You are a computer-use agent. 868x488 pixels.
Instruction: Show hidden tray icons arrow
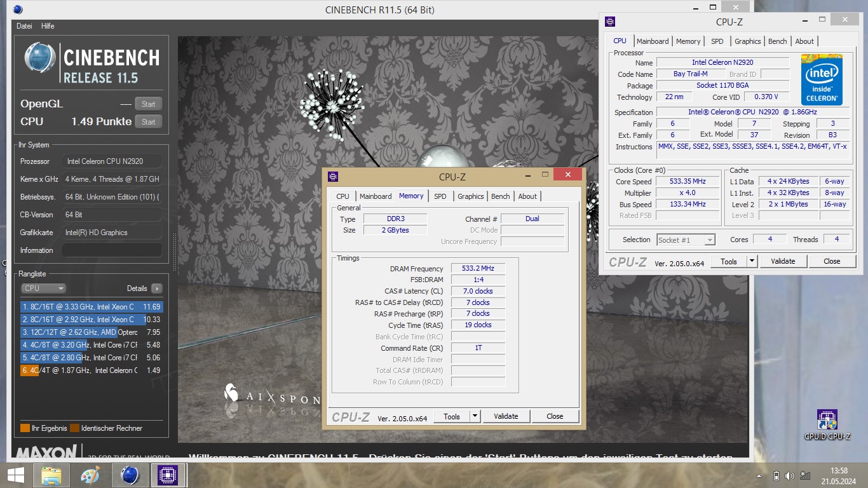(759, 476)
